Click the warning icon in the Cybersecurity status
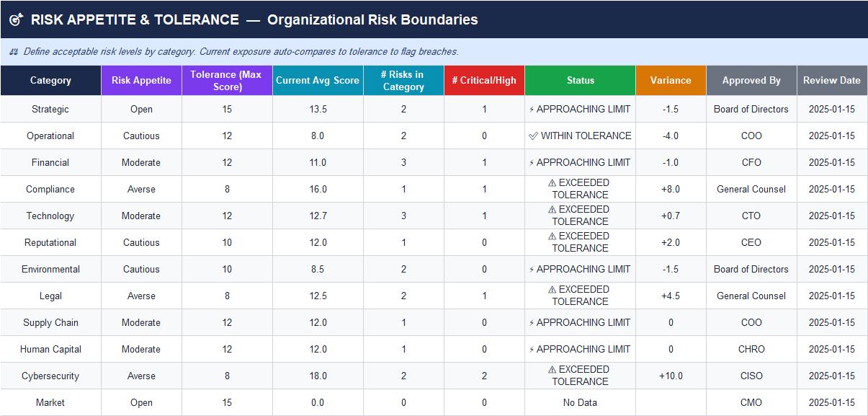This screenshot has height=416, width=868. click(x=552, y=370)
